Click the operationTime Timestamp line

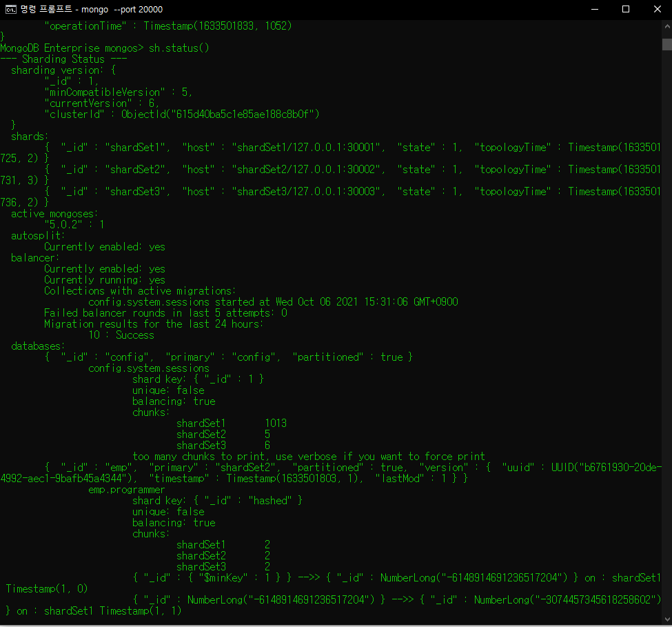tap(168, 26)
